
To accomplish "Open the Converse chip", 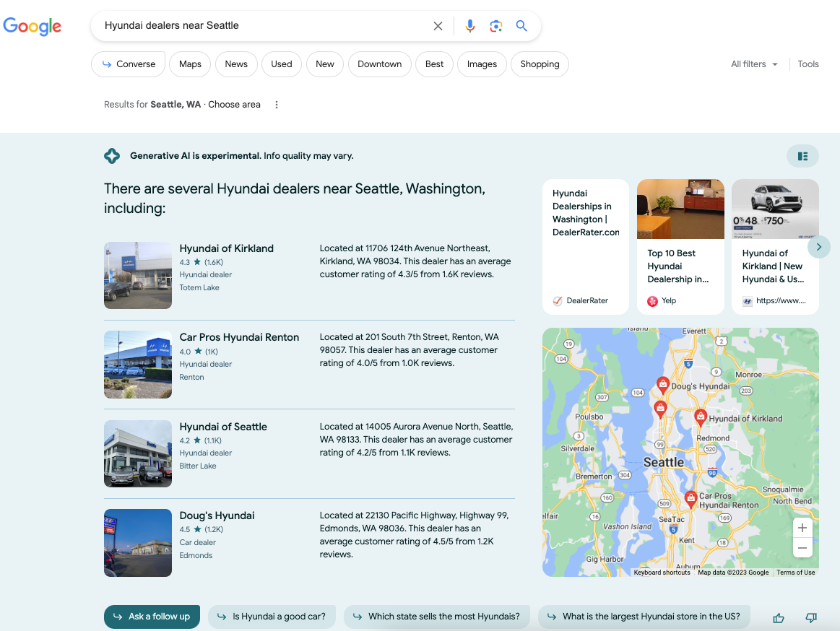I will tap(128, 64).
